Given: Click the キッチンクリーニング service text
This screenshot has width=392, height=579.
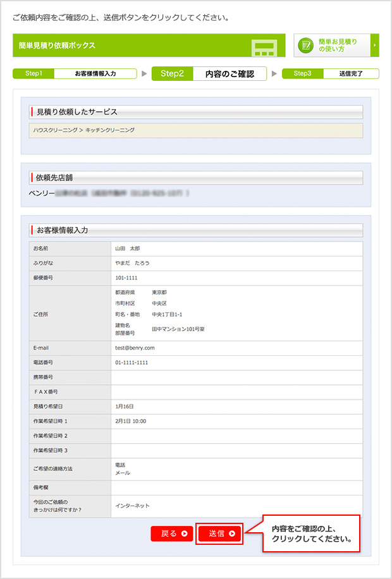Looking at the screenshot, I should click(110, 130).
